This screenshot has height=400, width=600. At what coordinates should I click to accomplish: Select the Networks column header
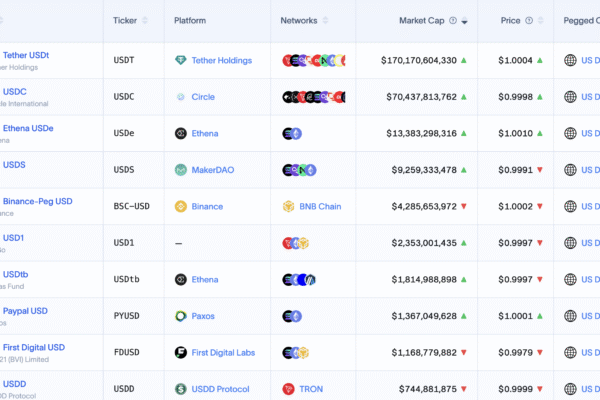tap(299, 20)
